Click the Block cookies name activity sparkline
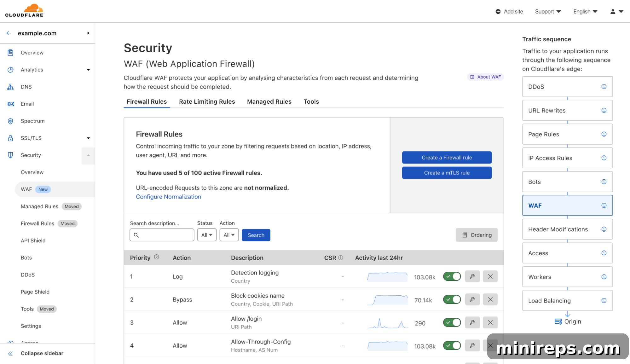 click(387, 300)
